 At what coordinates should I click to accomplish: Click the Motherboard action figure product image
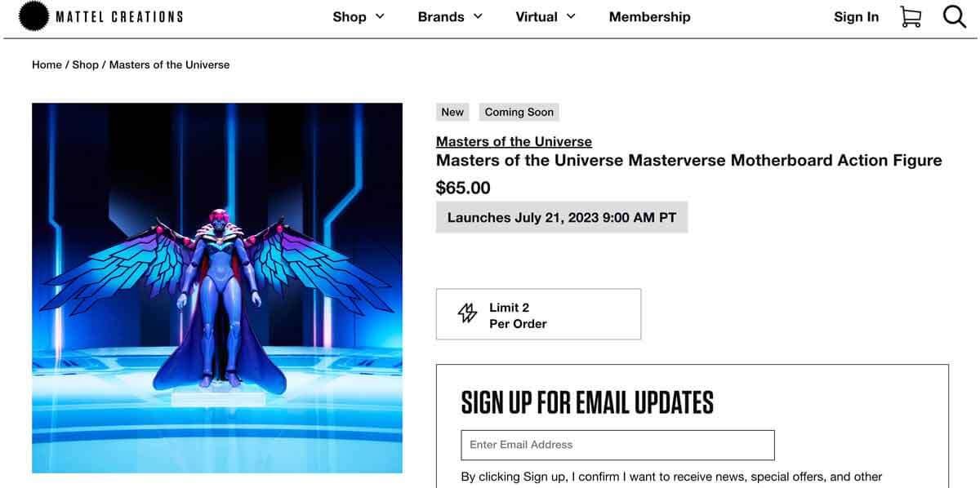tap(217, 287)
